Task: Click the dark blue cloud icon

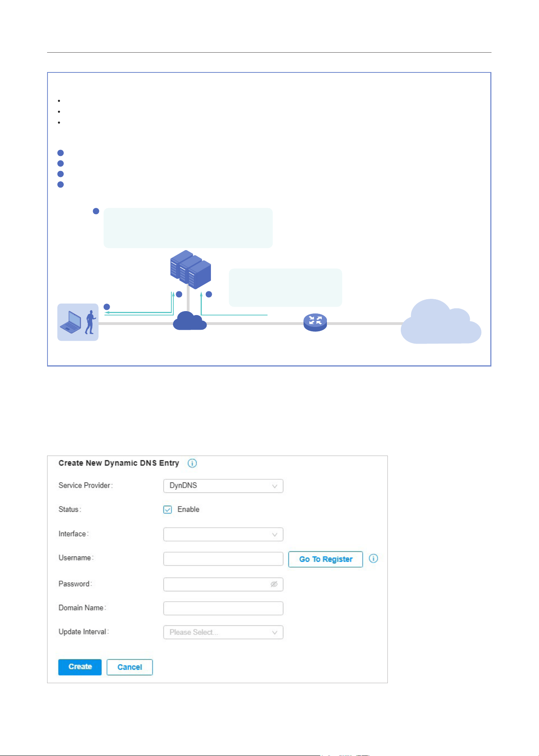Action: click(190, 321)
